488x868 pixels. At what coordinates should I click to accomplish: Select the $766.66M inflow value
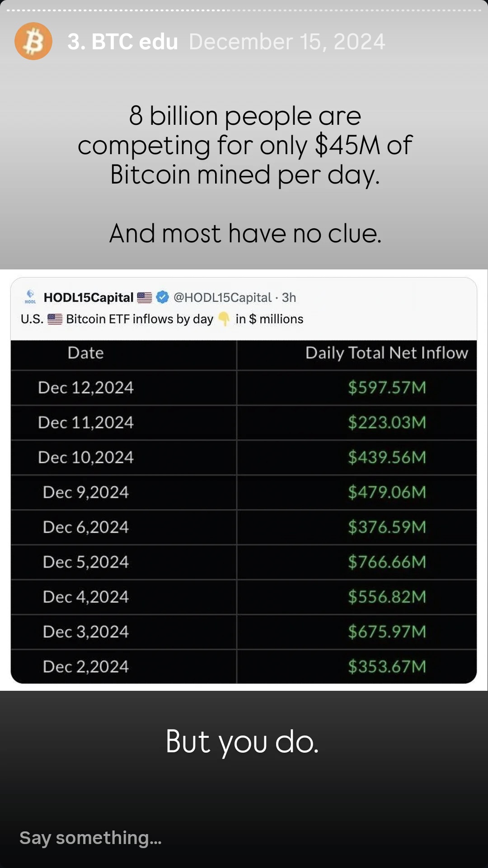387,562
